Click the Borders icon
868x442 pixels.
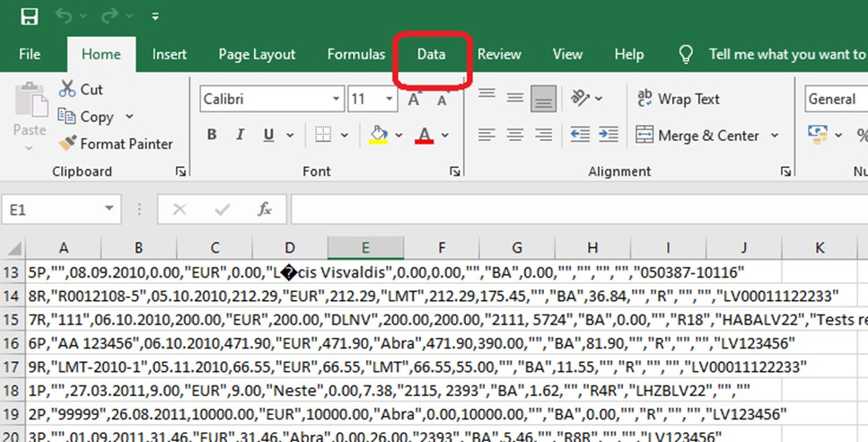coord(323,135)
